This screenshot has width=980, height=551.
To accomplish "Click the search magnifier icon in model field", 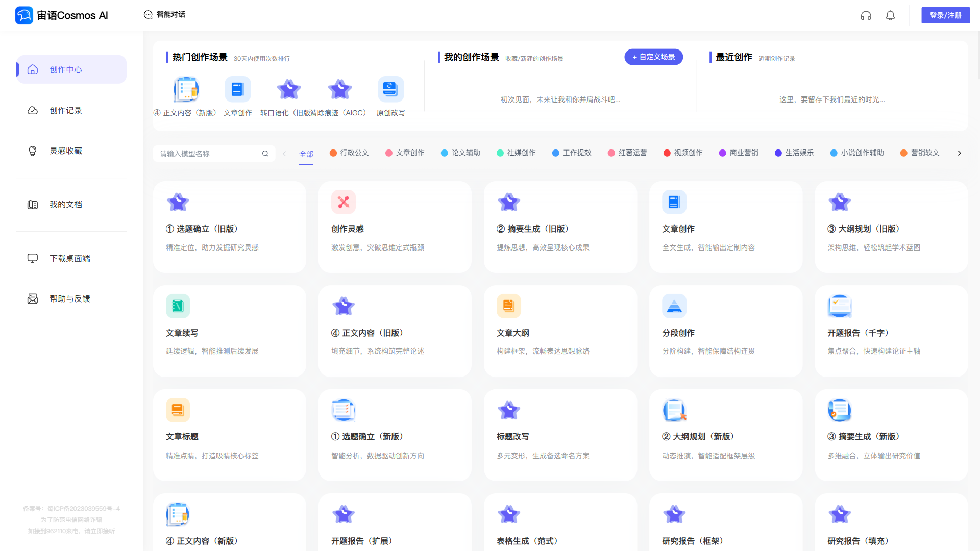I will click(265, 154).
